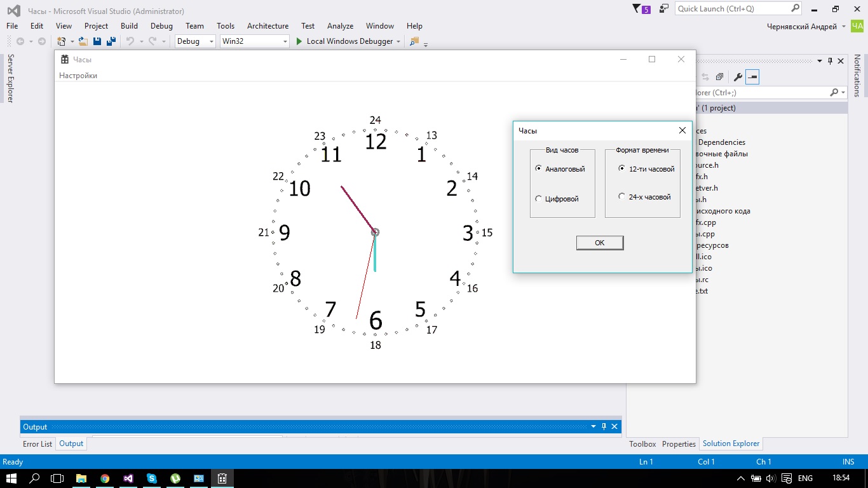Pin the Solution Explorer panel (auto hide)
Image resolution: width=868 pixels, height=488 pixels.
pyautogui.click(x=830, y=61)
